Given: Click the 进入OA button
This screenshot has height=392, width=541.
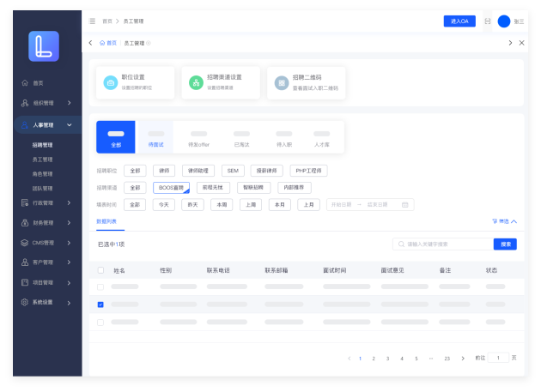Looking at the screenshot, I should tap(459, 21).
